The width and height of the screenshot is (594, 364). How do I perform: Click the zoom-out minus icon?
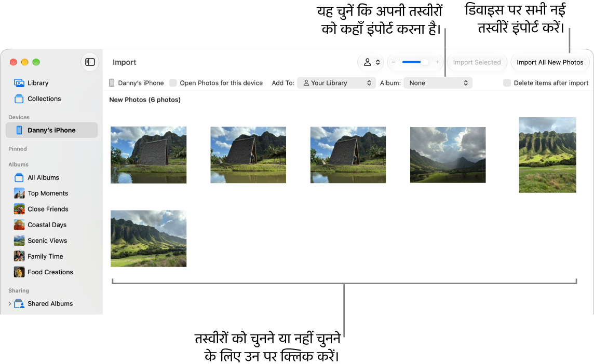394,62
